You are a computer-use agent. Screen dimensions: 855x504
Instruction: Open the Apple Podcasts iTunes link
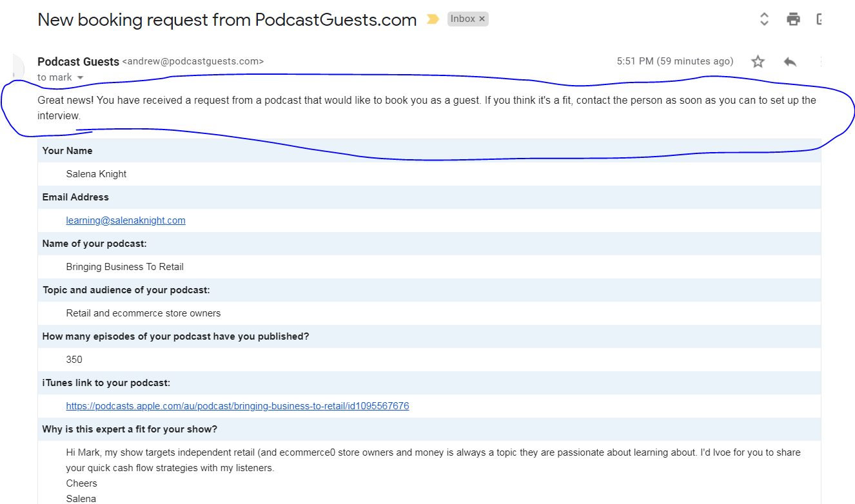(x=237, y=406)
